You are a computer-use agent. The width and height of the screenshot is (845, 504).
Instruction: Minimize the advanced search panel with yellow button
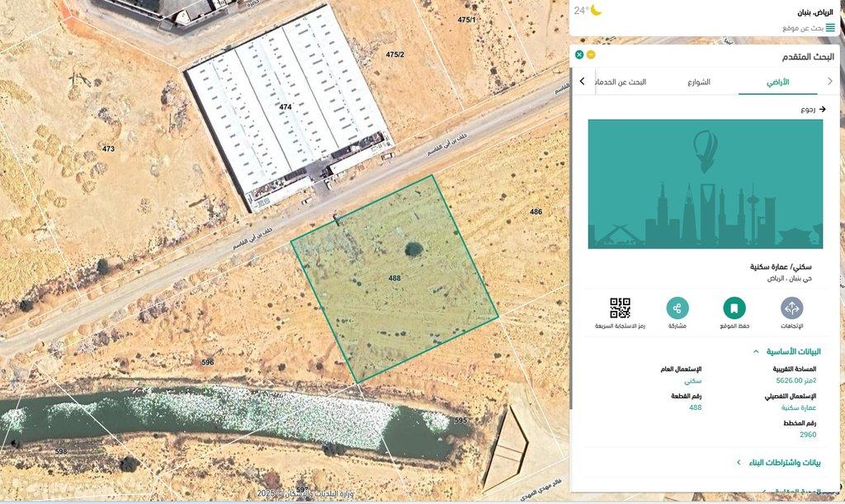coord(591,54)
